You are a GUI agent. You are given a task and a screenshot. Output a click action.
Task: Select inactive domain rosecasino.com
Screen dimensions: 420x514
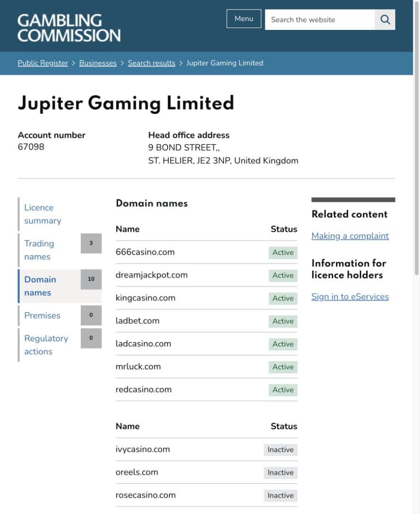pyautogui.click(x=146, y=495)
